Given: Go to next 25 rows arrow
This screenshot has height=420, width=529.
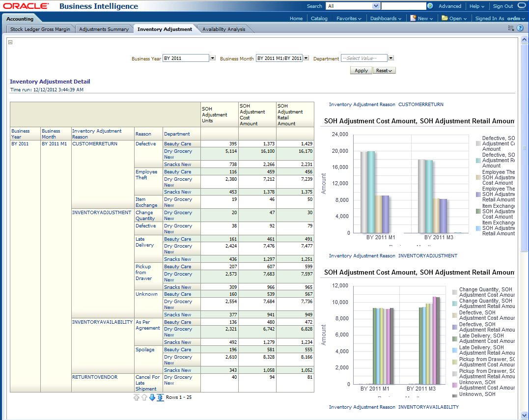Looking at the screenshot, I should point(152,397).
